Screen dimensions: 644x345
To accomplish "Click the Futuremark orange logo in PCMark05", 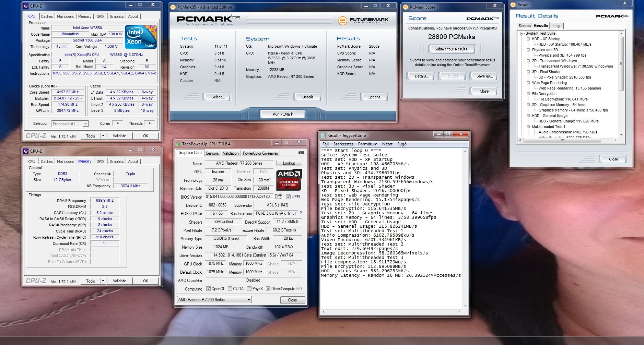I will (342, 21).
